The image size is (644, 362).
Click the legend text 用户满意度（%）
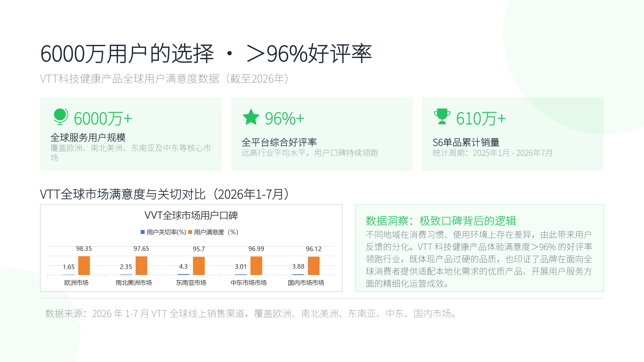216,232
